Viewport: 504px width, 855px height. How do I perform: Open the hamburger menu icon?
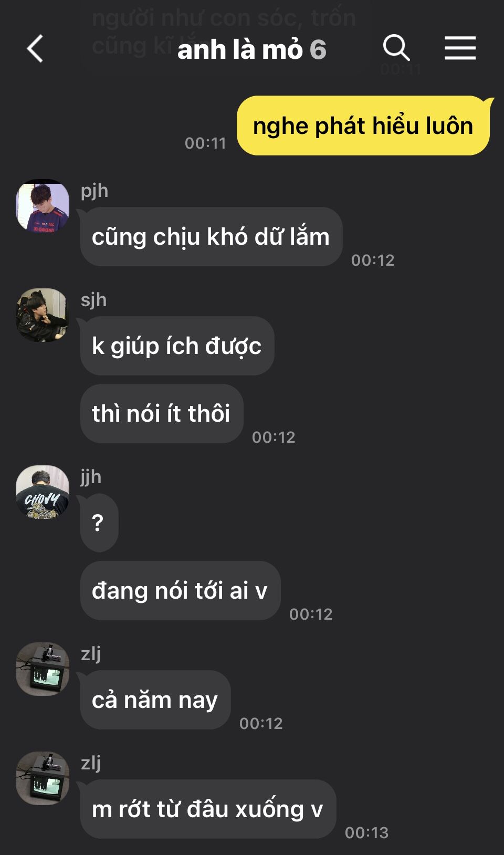pyautogui.click(x=460, y=48)
